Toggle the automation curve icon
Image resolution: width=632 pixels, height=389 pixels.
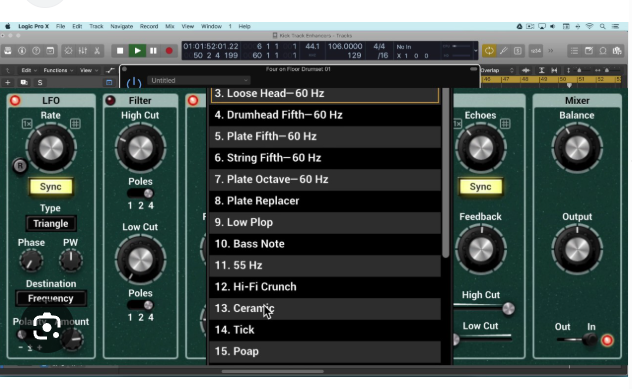[110, 70]
